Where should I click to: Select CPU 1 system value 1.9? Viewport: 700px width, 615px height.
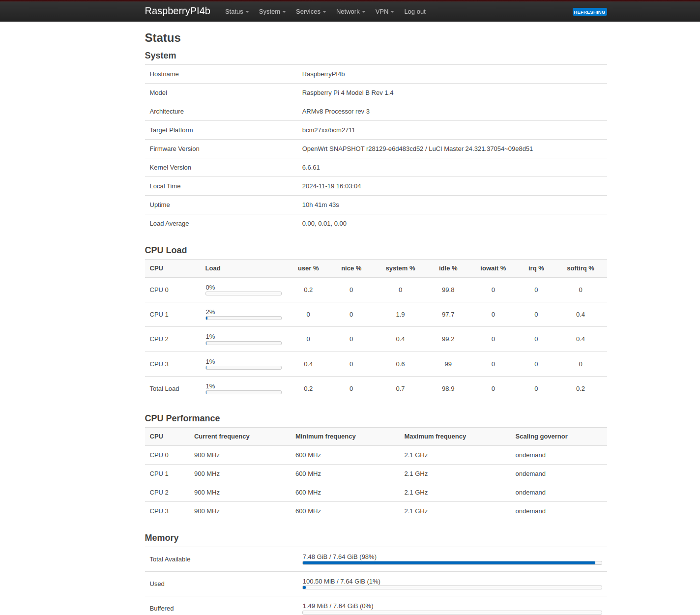click(x=400, y=315)
